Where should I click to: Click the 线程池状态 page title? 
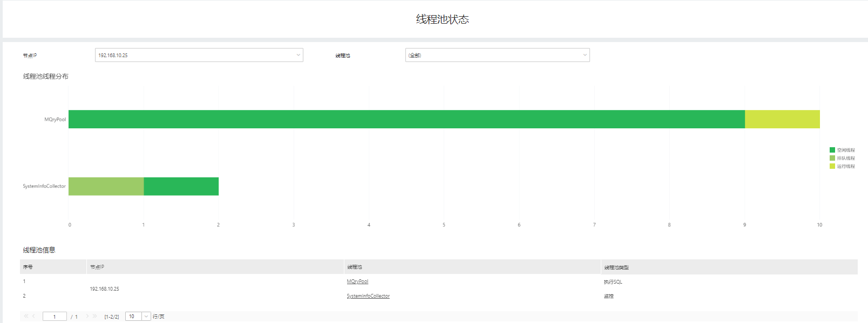442,19
